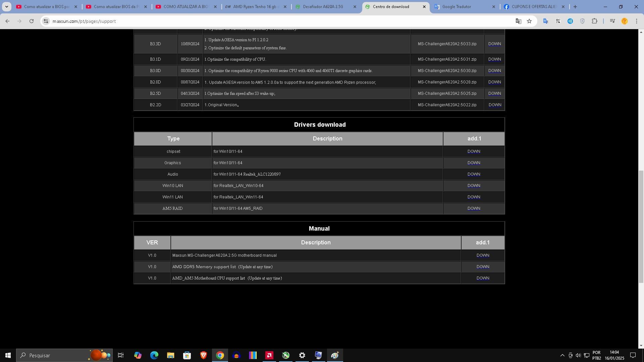Open the media controls icon in toolbar
Viewport: 644px width, 362px height.
[x=612, y=21]
